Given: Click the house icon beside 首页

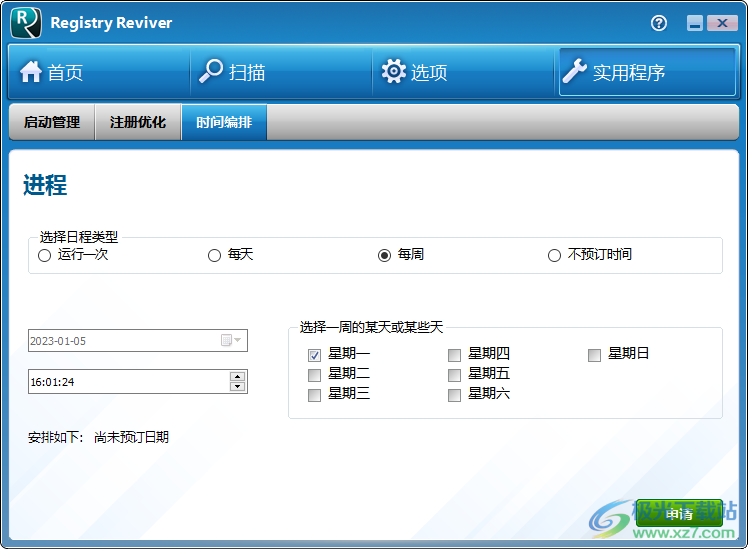Looking at the screenshot, I should (x=31, y=72).
